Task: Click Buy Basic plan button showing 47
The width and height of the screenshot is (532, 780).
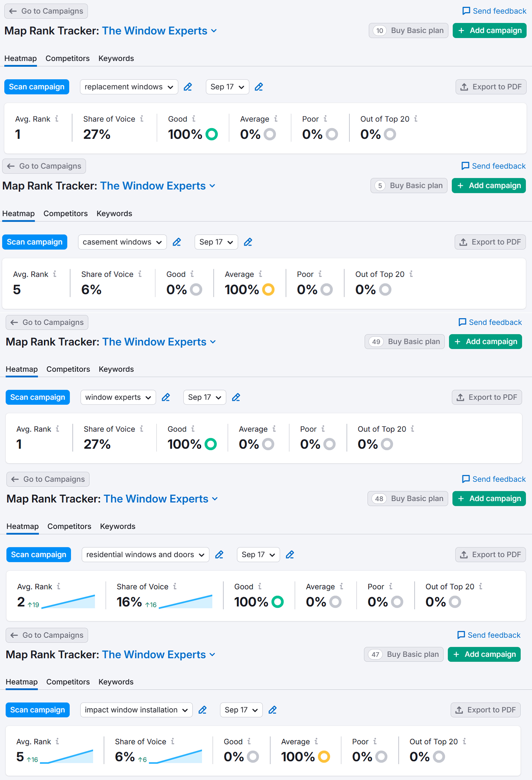Action: click(x=404, y=654)
